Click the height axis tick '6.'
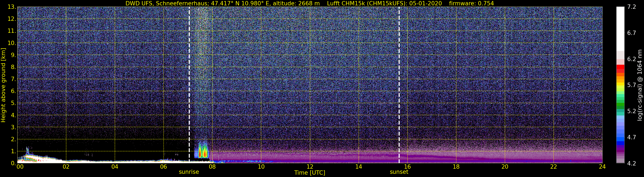644x177 pixels. (13, 91)
